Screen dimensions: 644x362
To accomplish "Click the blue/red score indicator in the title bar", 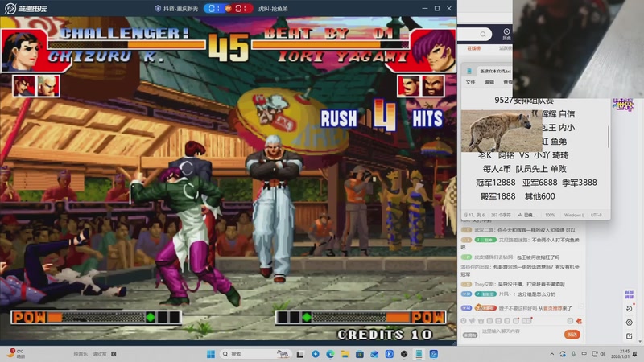I will pyautogui.click(x=229, y=8).
